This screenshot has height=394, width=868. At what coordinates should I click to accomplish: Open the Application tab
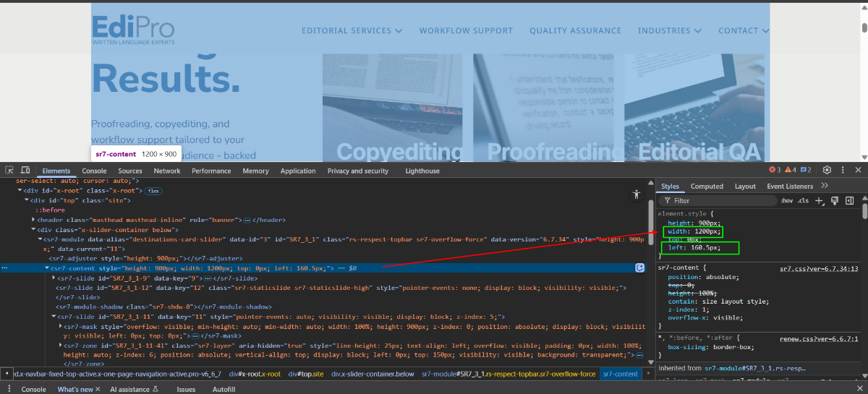(x=298, y=171)
